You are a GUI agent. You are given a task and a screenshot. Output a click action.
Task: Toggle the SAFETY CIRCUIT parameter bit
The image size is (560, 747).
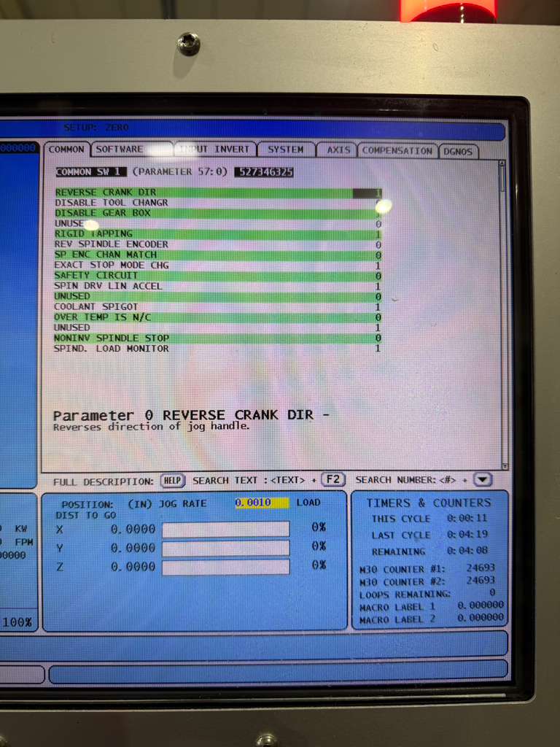coord(378,276)
